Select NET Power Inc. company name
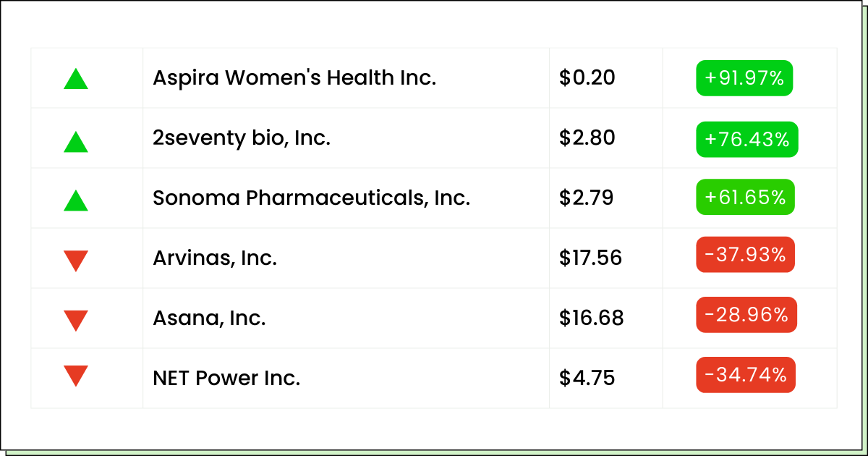The height and width of the screenshot is (456, 868). pyautogui.click(x=226, y=378)
